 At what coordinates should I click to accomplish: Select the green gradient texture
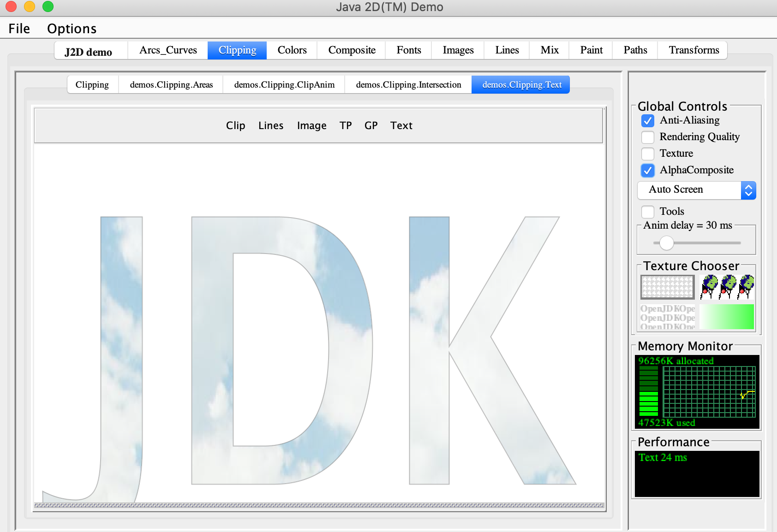[x=727, y=317]
